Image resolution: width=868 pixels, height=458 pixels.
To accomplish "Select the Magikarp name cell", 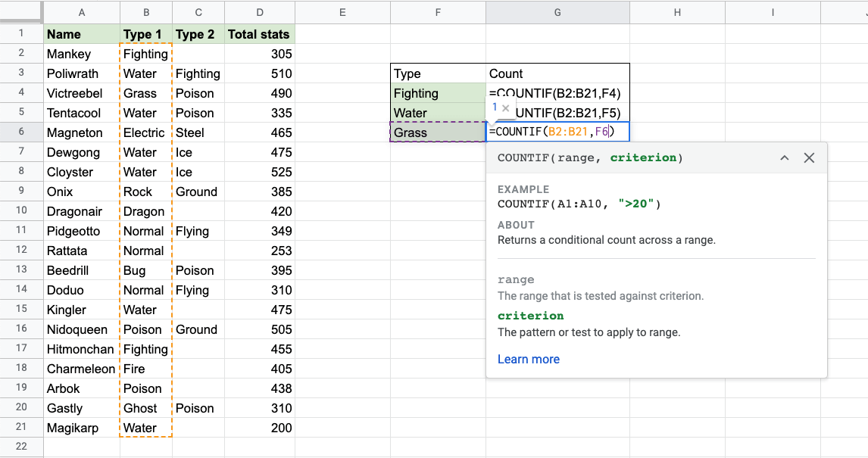I will (81, 428).
